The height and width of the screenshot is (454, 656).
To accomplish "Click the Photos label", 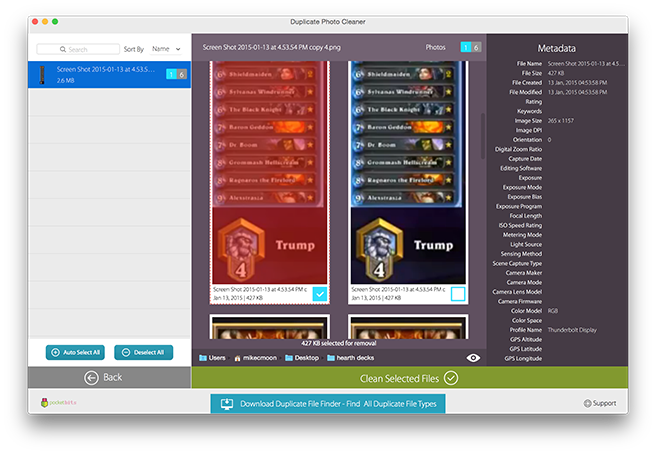I will pos(436,47).
